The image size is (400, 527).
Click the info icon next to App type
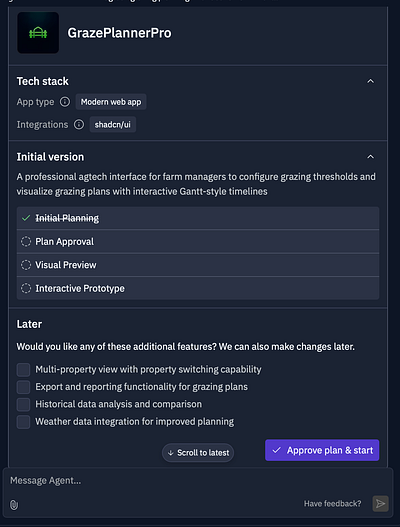coord(65,102)
